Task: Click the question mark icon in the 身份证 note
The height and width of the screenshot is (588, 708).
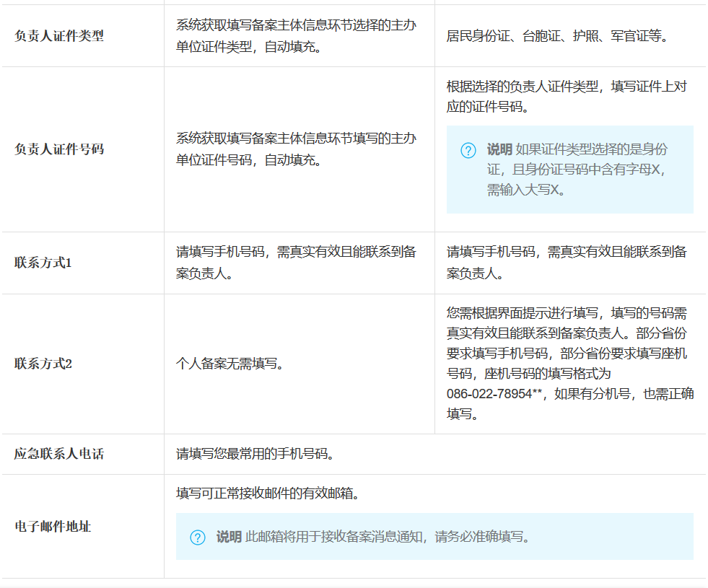Action: (x=468, y=150)
